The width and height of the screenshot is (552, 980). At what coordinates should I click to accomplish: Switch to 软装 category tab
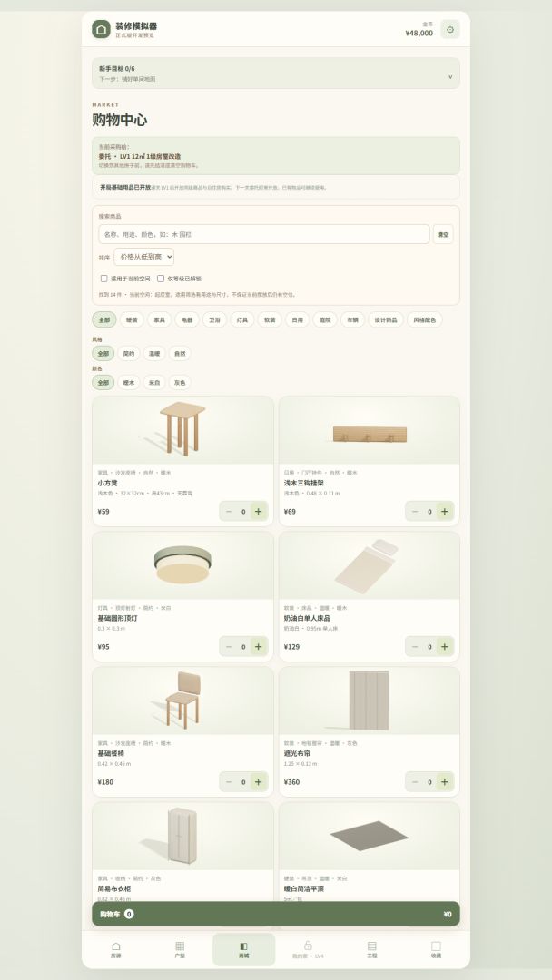[x=270, y=320]
